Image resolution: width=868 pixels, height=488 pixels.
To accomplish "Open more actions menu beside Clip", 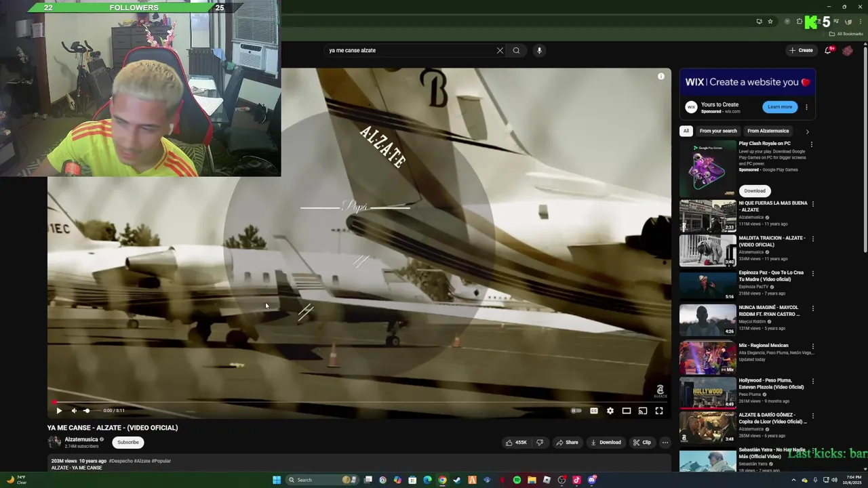I will 665,443.
